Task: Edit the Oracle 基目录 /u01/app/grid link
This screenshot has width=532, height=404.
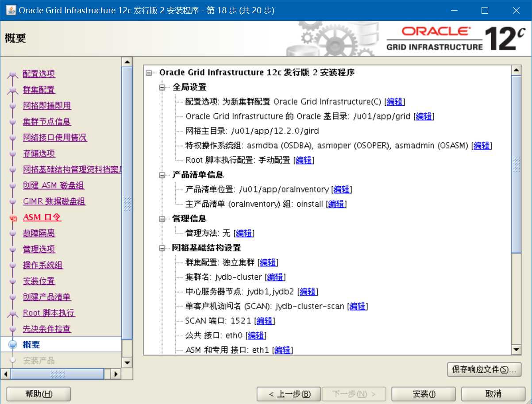Action: (424, 116)
